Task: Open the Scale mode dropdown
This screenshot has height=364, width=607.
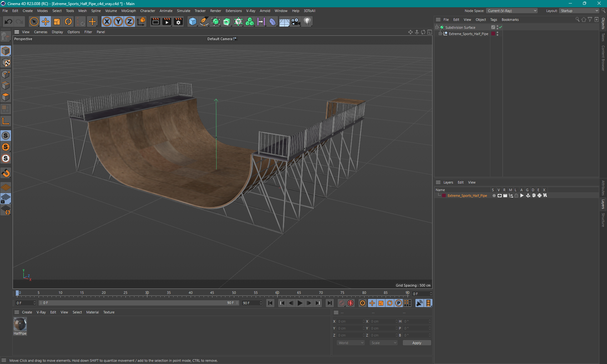Action: tap(384, 343)
